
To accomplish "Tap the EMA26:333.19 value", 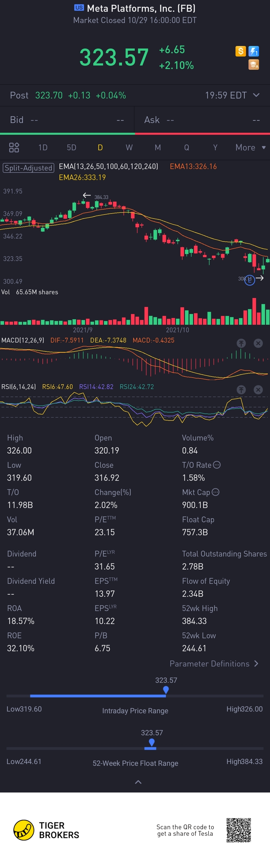I will [x=82, y=177].
